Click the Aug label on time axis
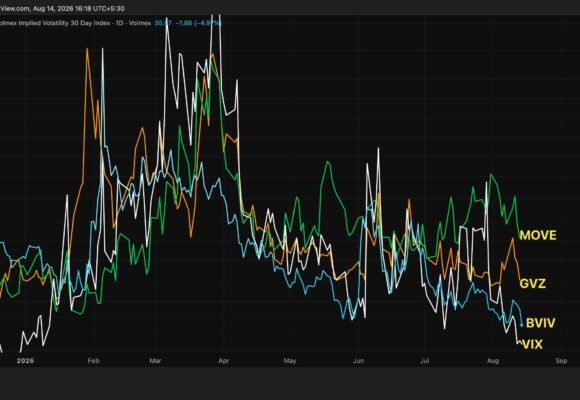The width and height of the screenshot is (580, 400). (x=493, y=361)
